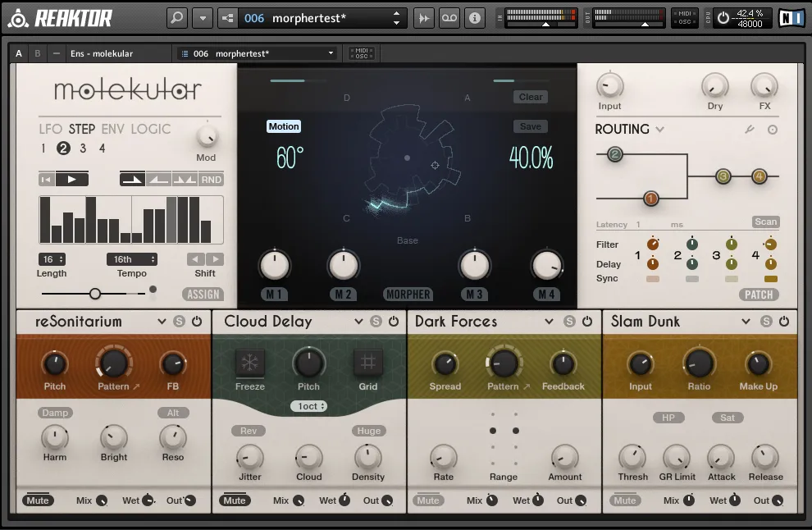Click the Save button in the morpher

point(531,126)
